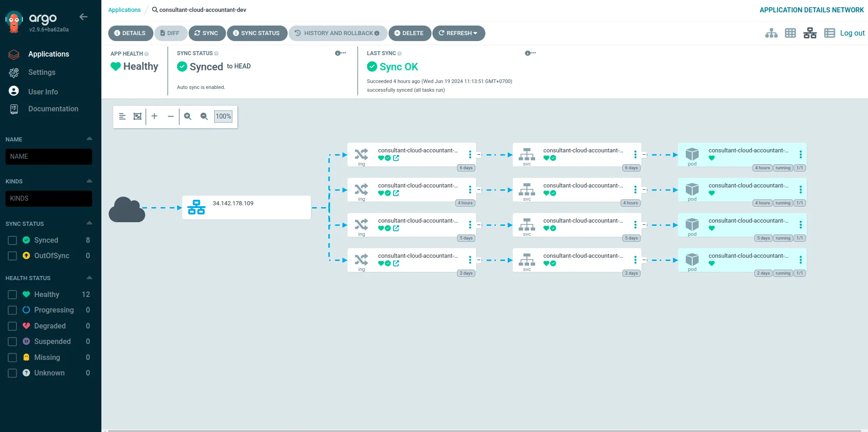Go to Settings in the sidebar
Image resolution: width=868 pixels, height=432 pixels.
pyautogui.click(x=42, y=73)
